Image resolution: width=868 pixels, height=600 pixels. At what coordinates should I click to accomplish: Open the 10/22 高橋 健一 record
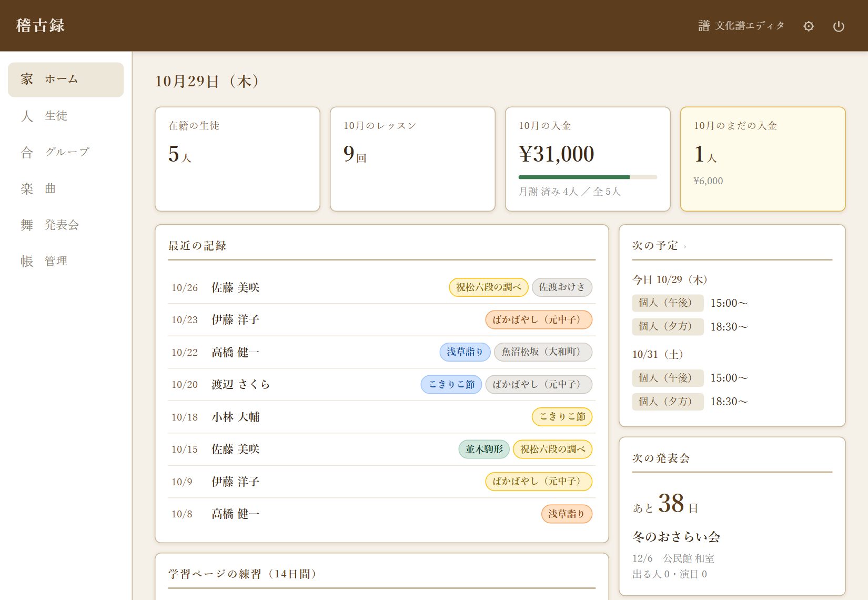pos(382,352)
